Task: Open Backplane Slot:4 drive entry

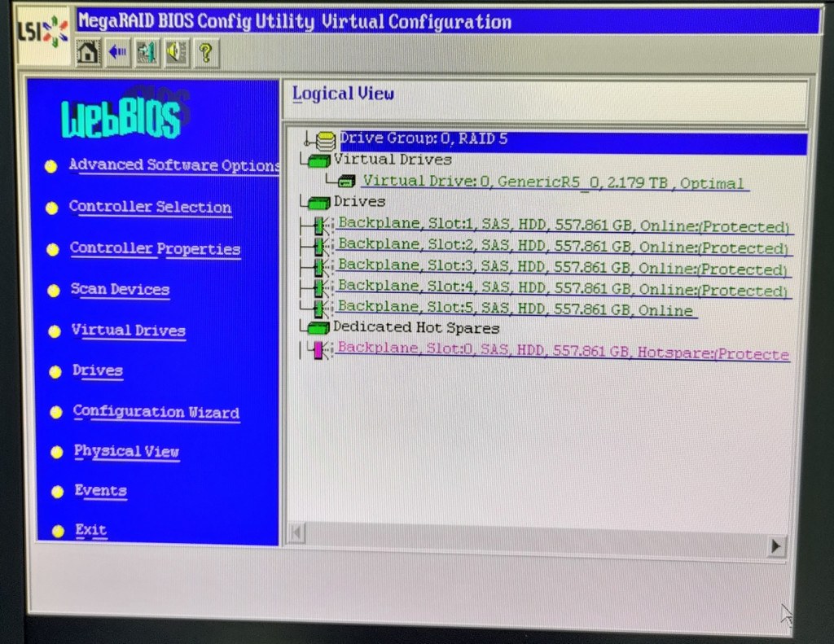Action: (x=562, y=287)
